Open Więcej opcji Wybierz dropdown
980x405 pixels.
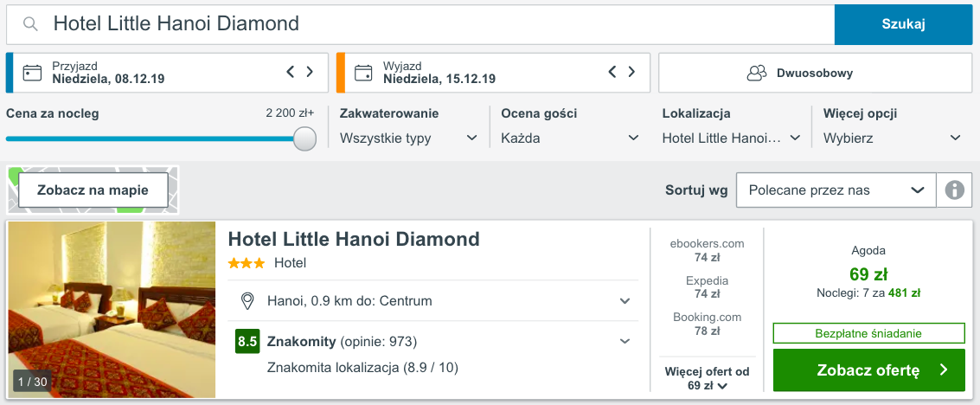click(x=893, y=138)
